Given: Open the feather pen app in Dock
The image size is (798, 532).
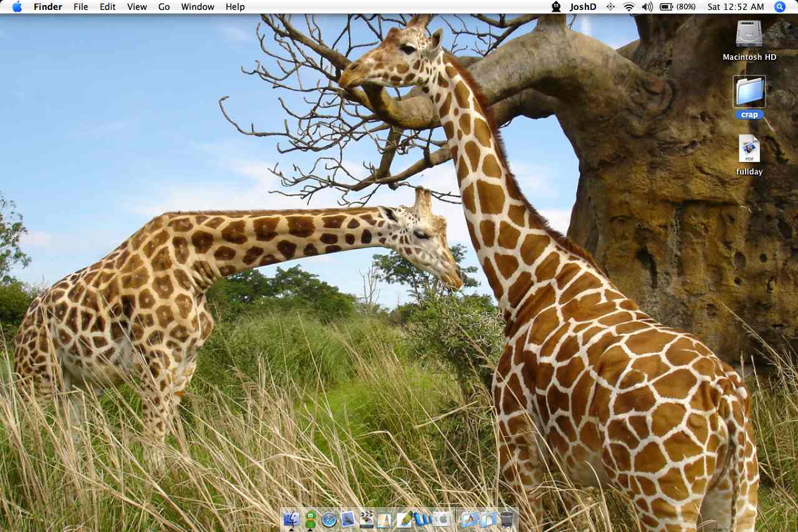Looking at the screenshot, I should [x=405, y=519].
